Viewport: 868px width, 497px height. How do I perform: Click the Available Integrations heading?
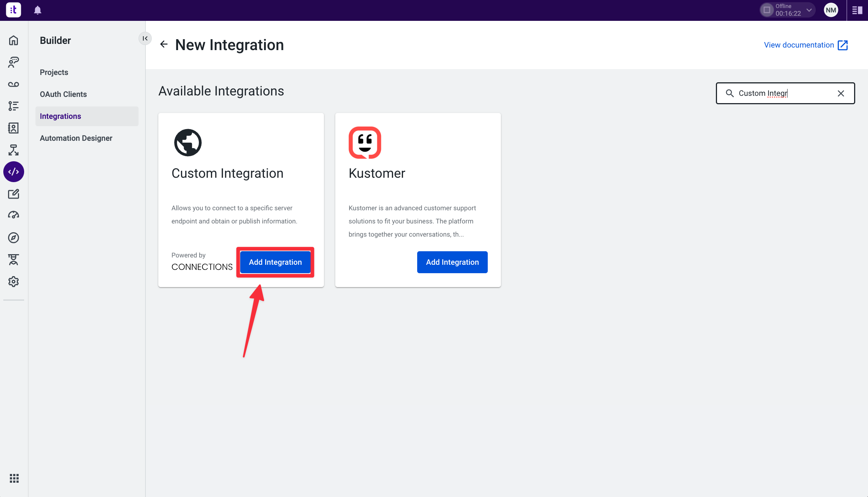point(221,91)
